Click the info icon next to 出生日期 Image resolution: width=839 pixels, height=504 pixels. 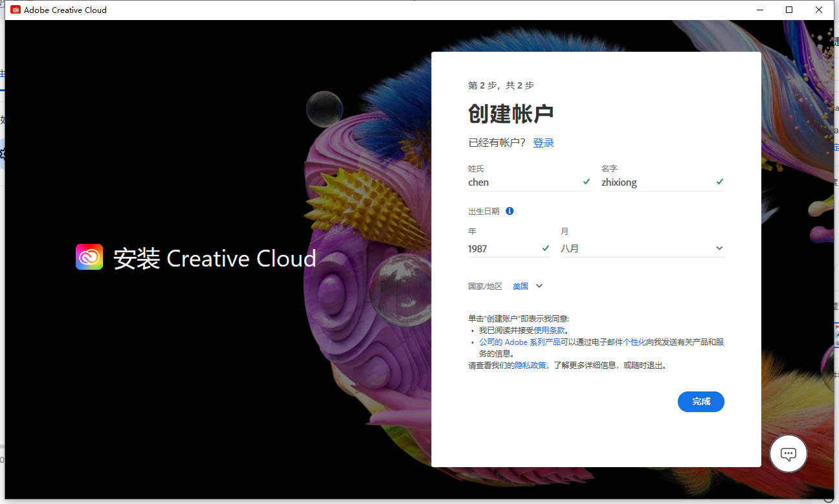(x=509, y=211)
